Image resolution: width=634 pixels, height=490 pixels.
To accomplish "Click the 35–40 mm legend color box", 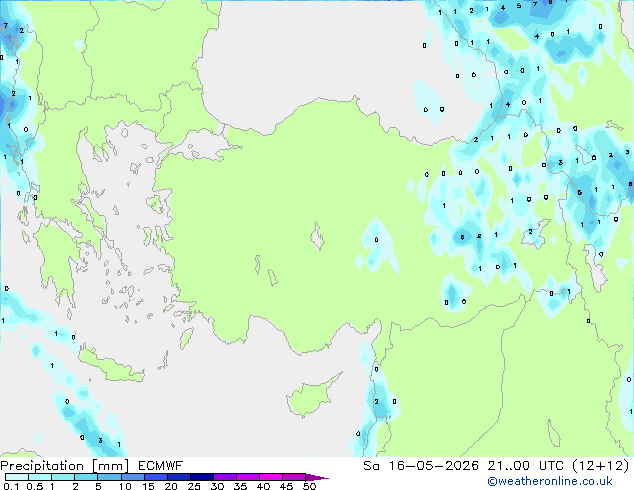I will tap(247, 477).
